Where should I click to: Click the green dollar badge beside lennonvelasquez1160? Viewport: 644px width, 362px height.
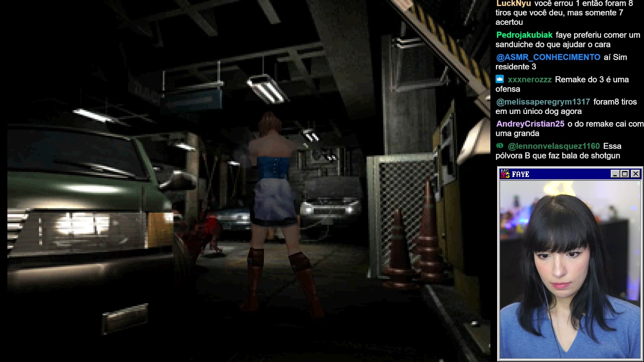click(500, 145)
